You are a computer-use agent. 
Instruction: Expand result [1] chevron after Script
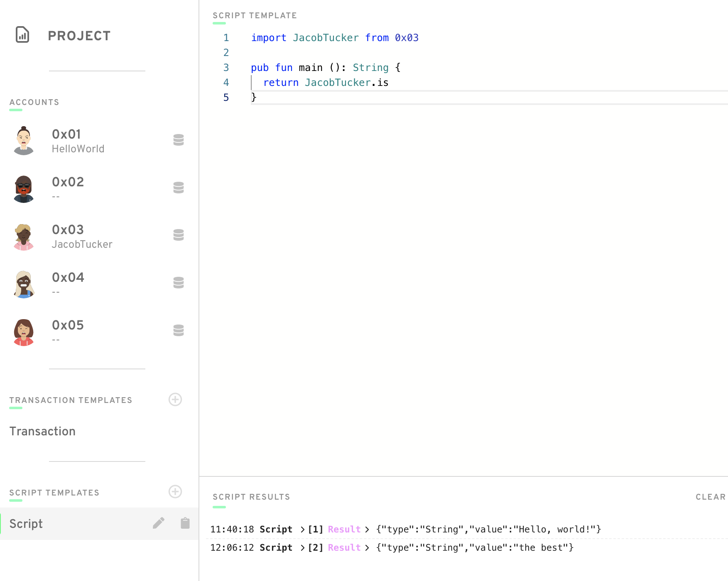click(303, 530)
